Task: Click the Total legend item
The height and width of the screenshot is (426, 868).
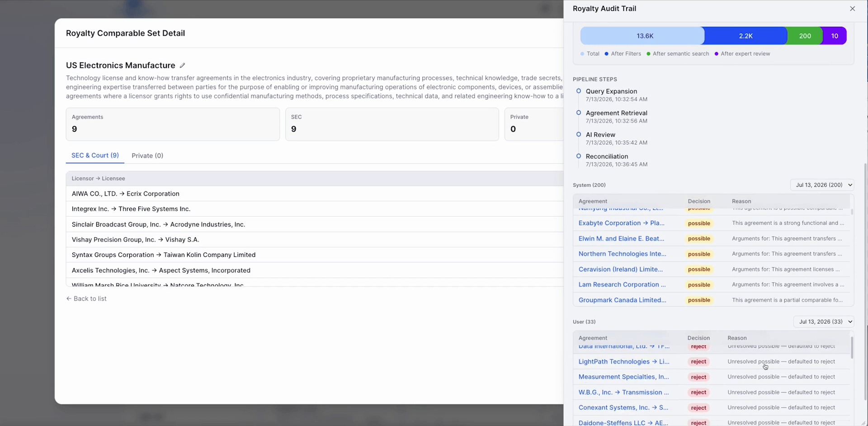Action: click(x=590, y=54)
